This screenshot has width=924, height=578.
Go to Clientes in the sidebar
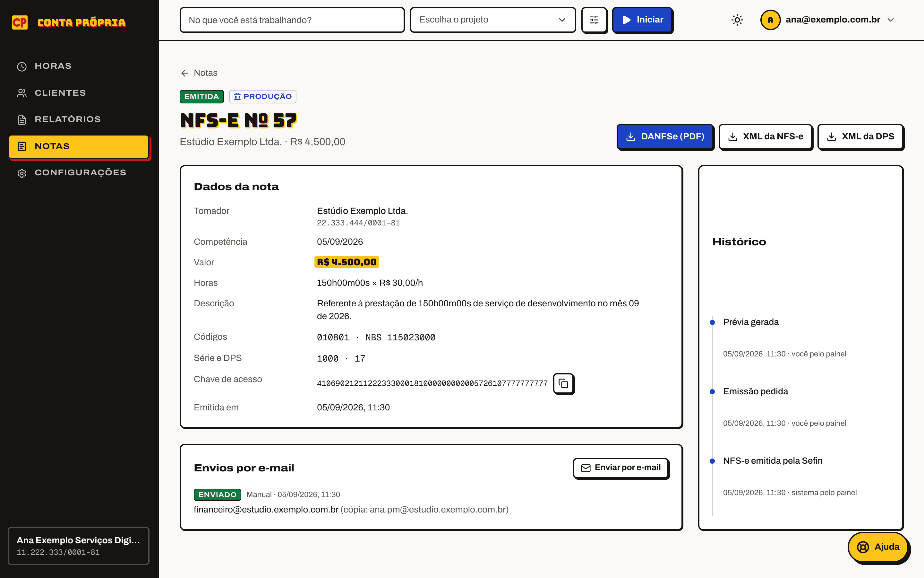tap(79, 93)
